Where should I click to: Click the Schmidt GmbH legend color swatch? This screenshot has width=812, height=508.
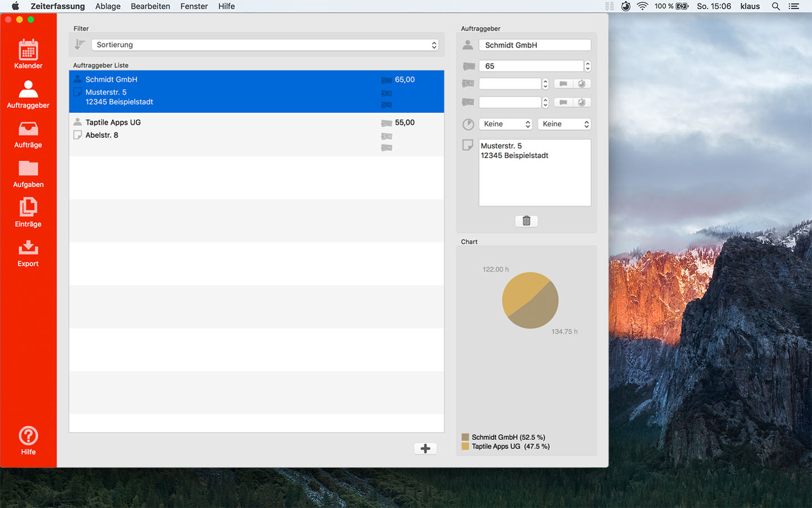pos(465,437)
